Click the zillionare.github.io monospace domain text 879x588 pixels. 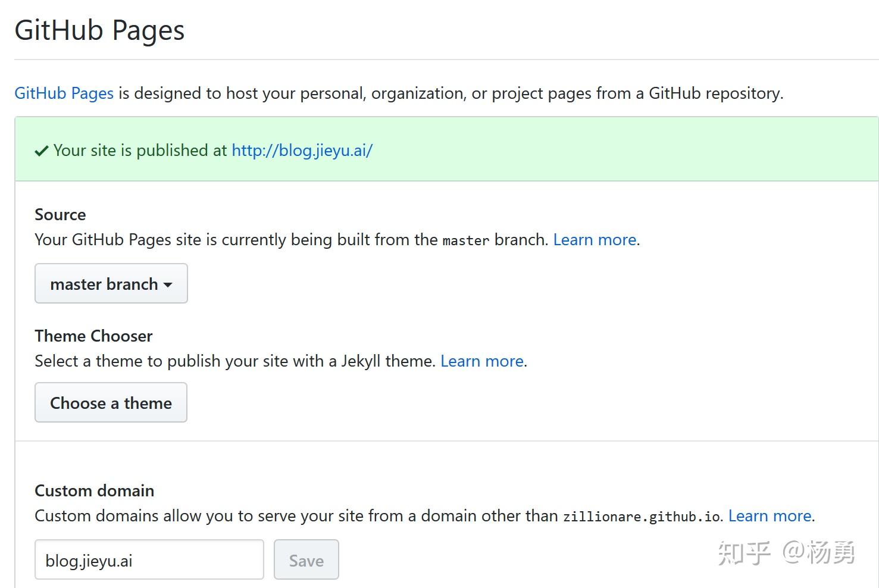click(642, 517)
